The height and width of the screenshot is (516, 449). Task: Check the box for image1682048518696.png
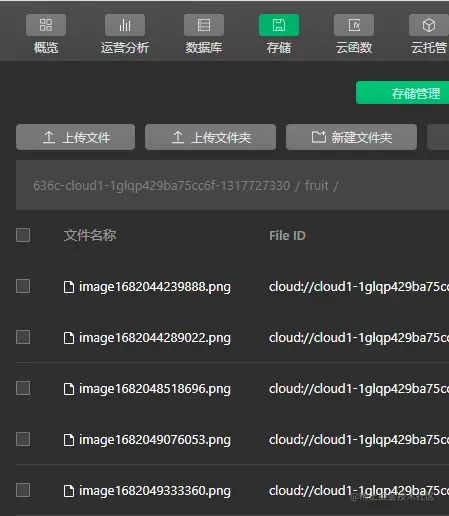pos(23,388)
